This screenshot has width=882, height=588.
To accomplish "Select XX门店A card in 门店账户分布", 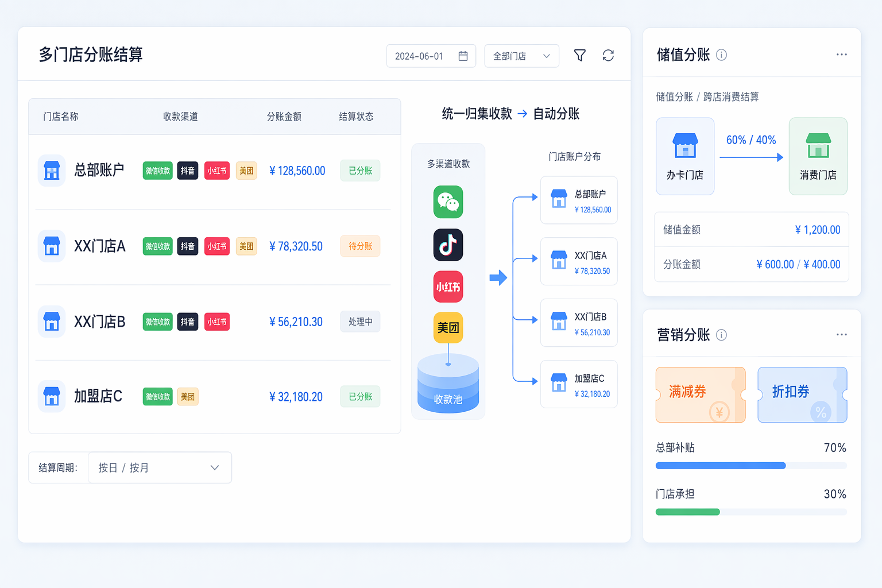I will click(x=579, y=261).
